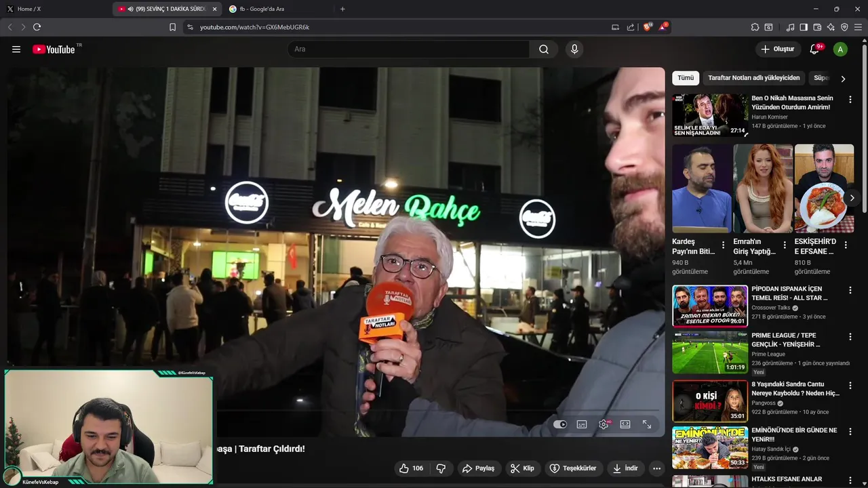Open PRIME LEAGUE video thumbnail
Image resolution: width=868 pixels, height=488 pixels.
pos(710,352)
